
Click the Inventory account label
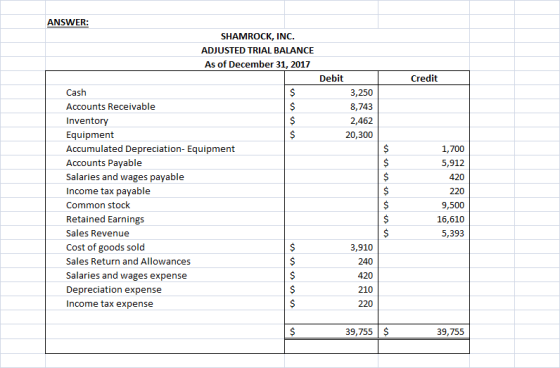point(87,121)
